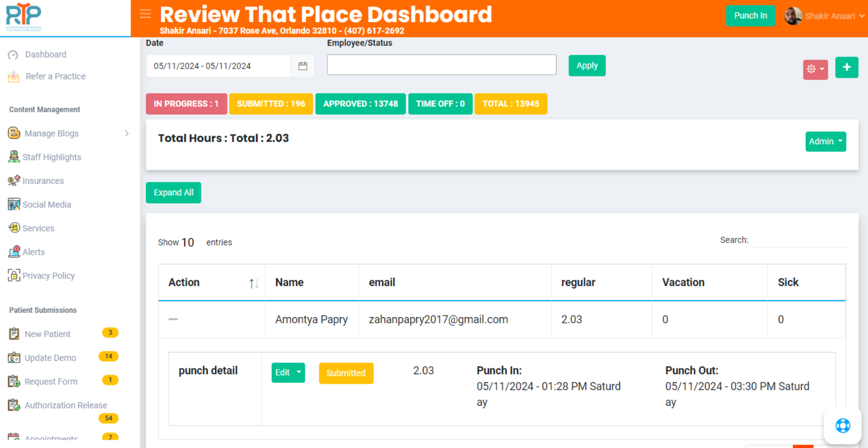Filter by IN PROGRESS : 1 badge

(186, 104)
